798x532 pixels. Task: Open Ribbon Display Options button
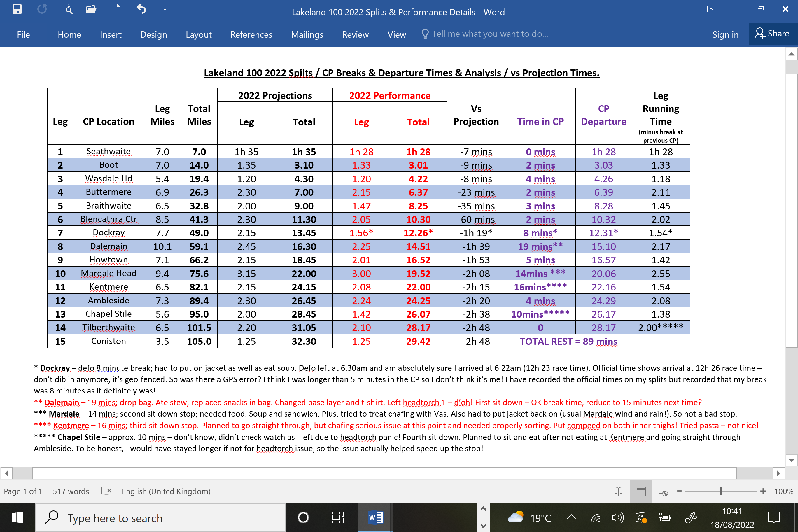pos(711,9)
